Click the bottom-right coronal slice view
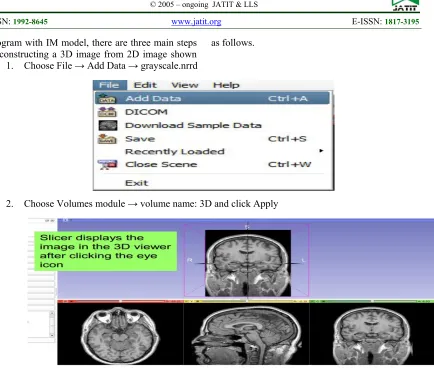The height and width of the screenshot is (382, 434). coord(372,334)
